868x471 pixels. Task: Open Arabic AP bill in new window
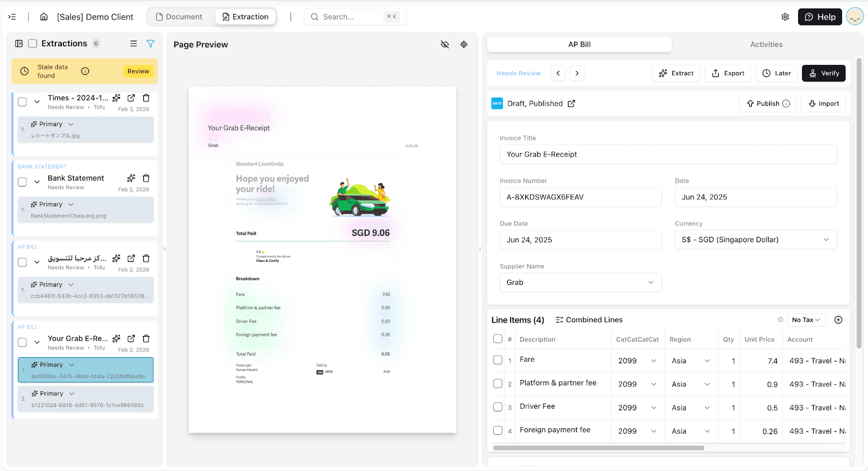pyautogui.click(x=131, y=259)
